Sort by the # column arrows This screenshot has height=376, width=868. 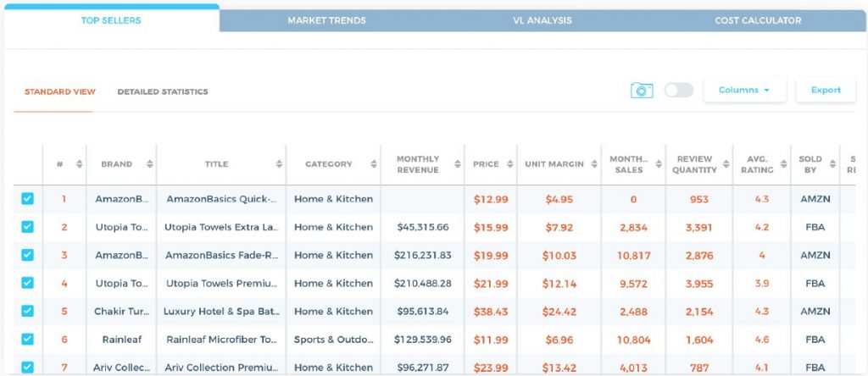(x=79, y=164)
